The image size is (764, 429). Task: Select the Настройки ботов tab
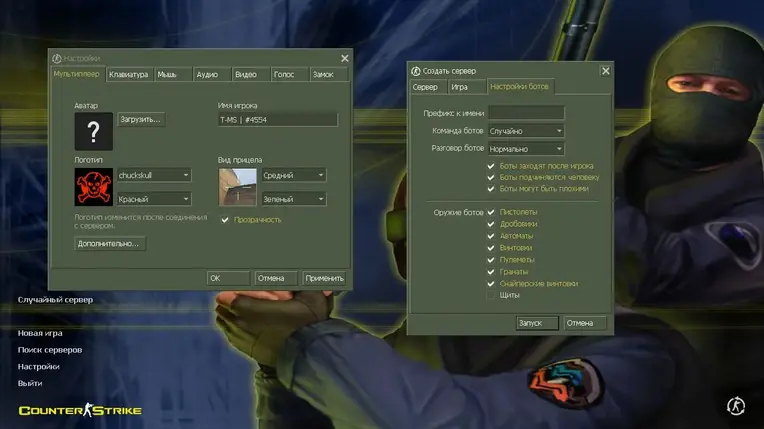(520, 86)
